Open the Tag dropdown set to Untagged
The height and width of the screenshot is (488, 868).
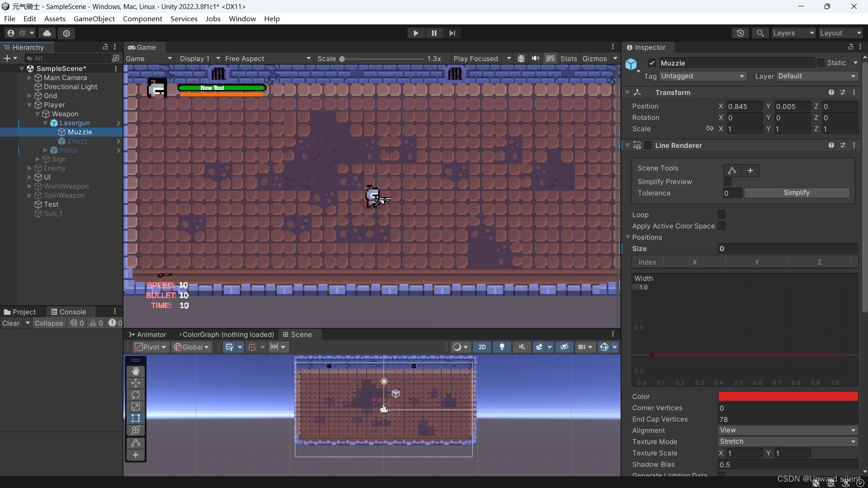click(702, 76)
